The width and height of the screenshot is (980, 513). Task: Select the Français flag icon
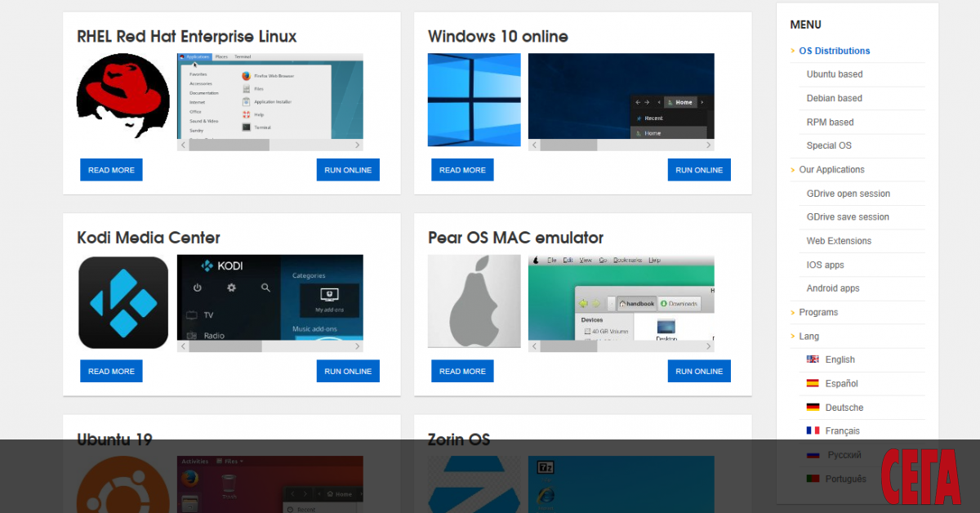tap(813, 430)
